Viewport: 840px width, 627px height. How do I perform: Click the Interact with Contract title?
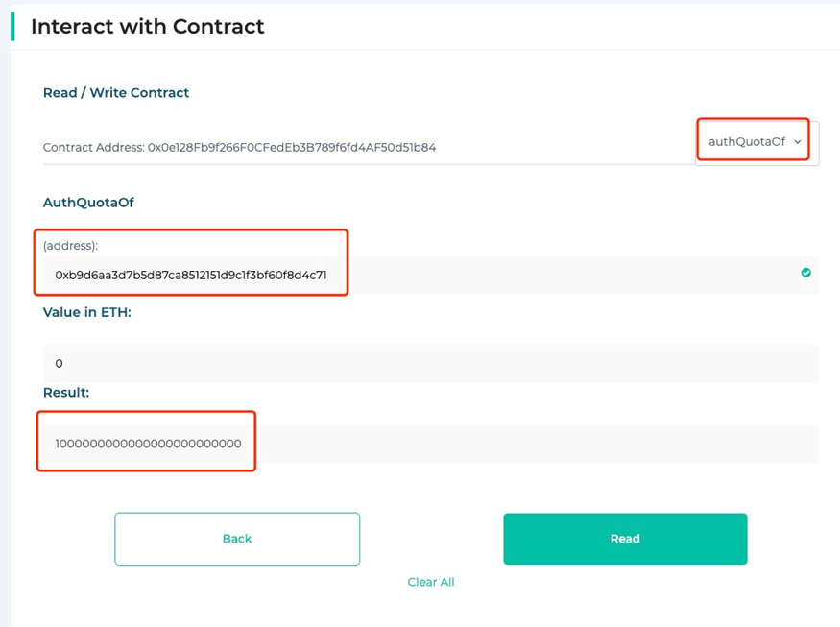tap(147, 27)
